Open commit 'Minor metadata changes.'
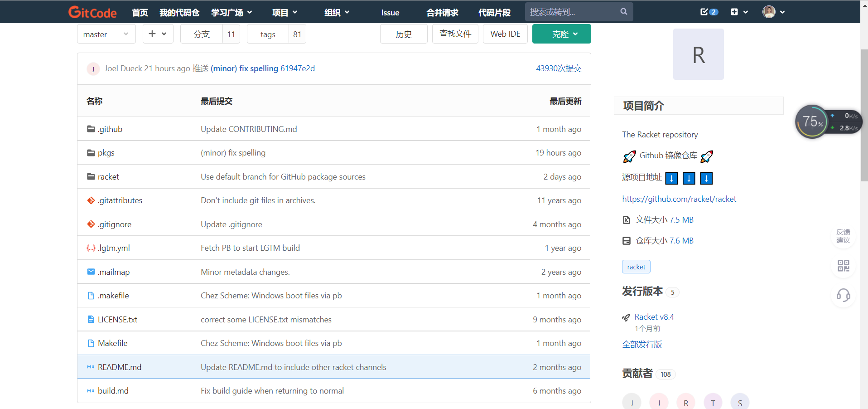The image size is (868, 409). click(245, 272)
